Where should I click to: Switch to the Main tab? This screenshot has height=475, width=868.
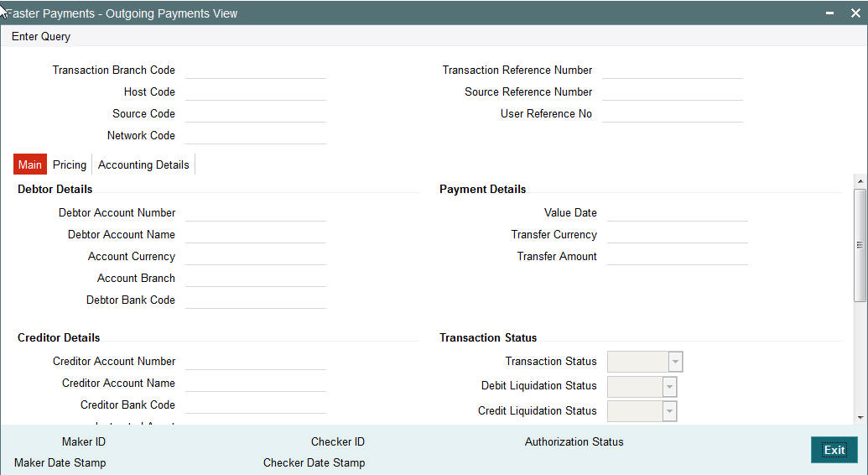point(30,164)
